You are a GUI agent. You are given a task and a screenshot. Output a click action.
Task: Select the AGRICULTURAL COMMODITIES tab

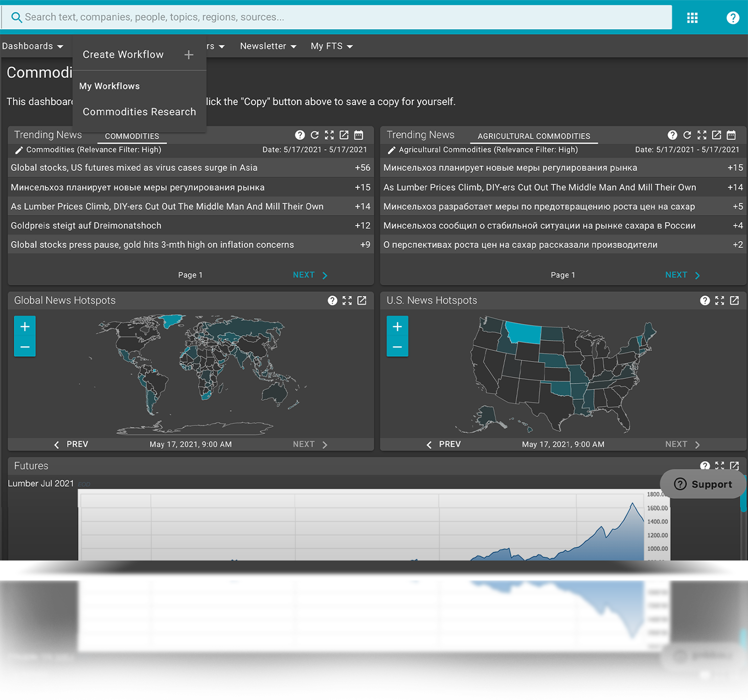coord(533,136)
